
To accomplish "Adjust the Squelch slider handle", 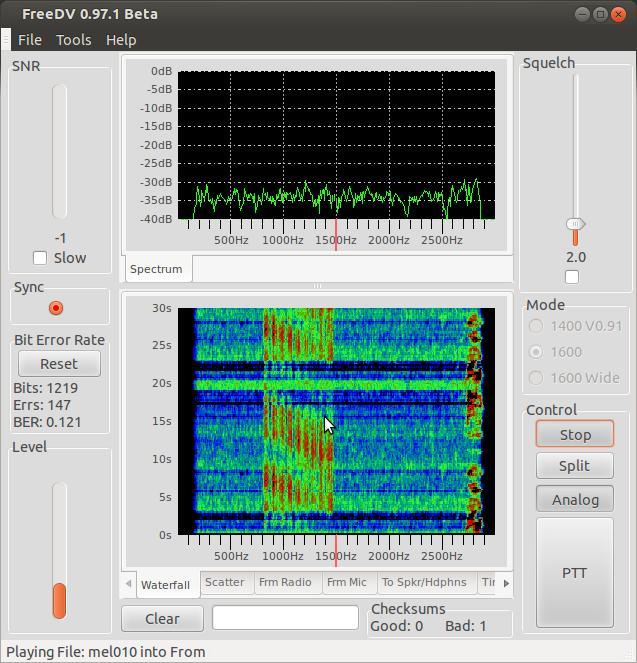I will point(575,224).
